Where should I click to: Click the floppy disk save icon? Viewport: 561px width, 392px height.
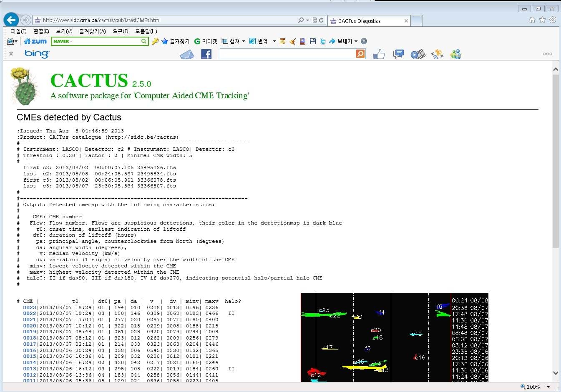click(313, 41)
